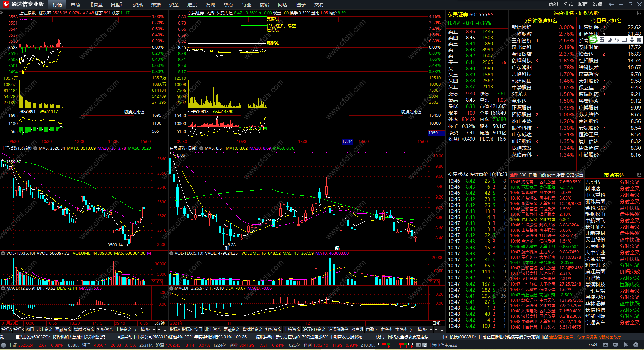Select the 全部 filter in the alert list
This screenshot has height=350, width=644.
[514, 175]
